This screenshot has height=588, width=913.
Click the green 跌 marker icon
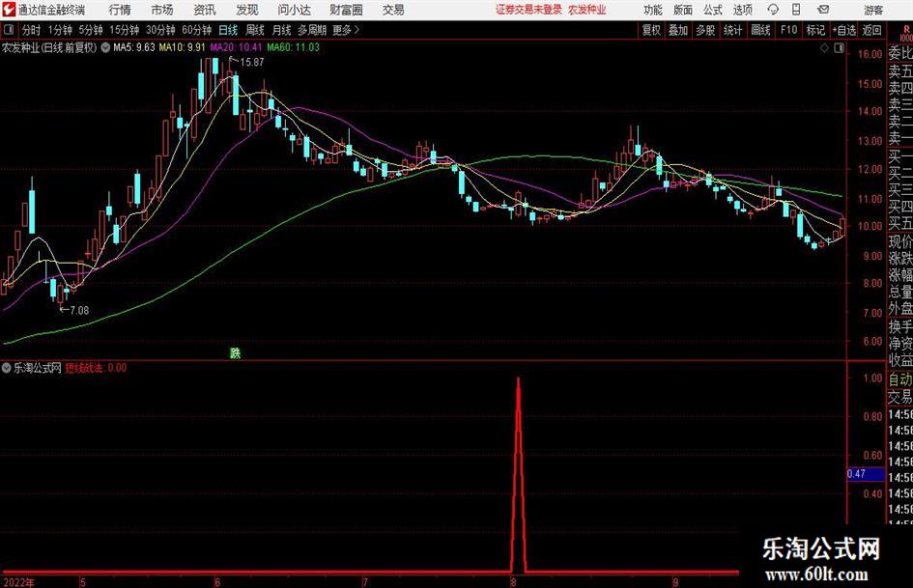[235, 352]
